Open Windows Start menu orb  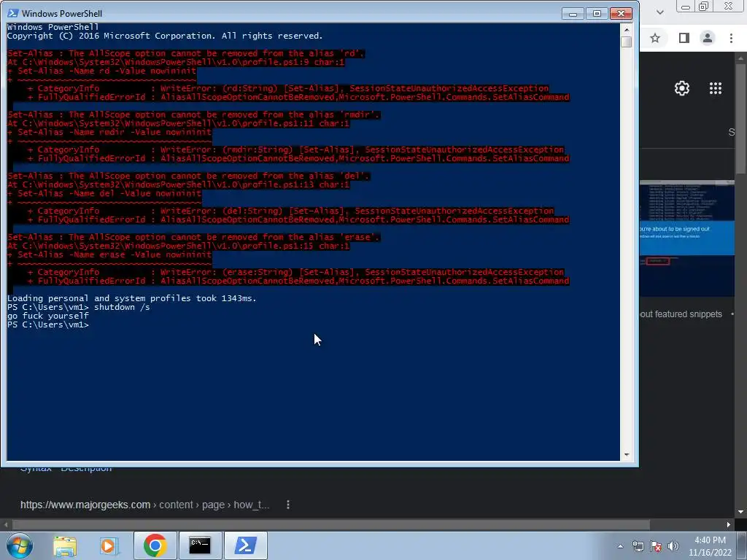point(19,545)
